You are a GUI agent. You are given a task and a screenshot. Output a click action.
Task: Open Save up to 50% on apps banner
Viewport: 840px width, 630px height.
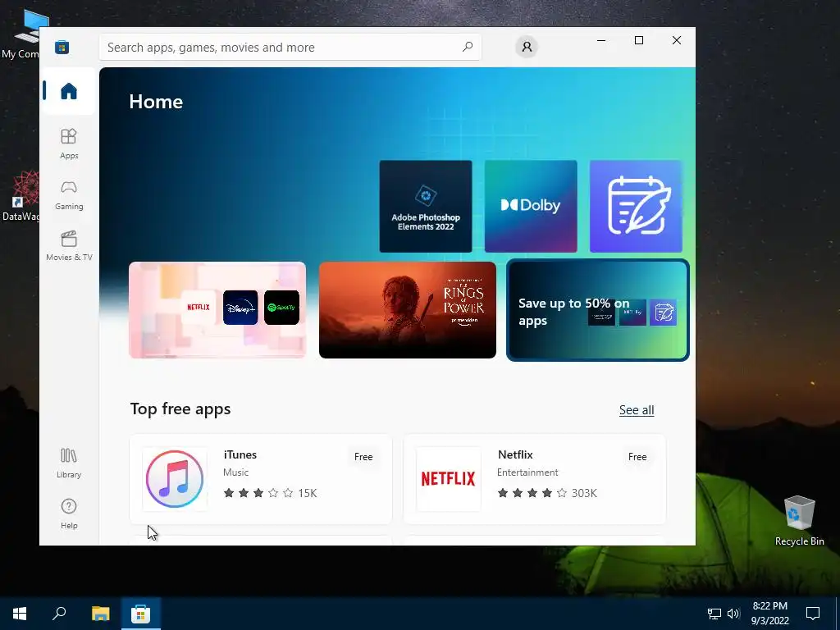pos(597,309)
